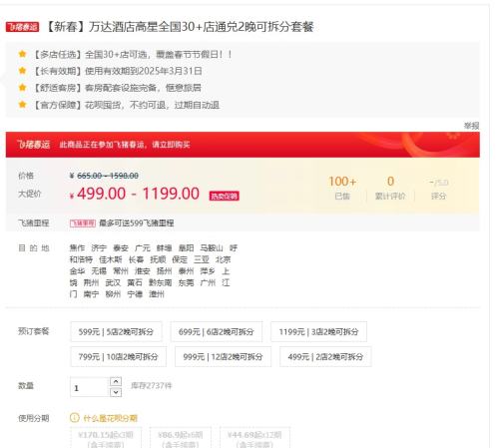Screen dimensions: 499x448
Task: Select the 3-period installment option
Action: [x=106, y=438]
